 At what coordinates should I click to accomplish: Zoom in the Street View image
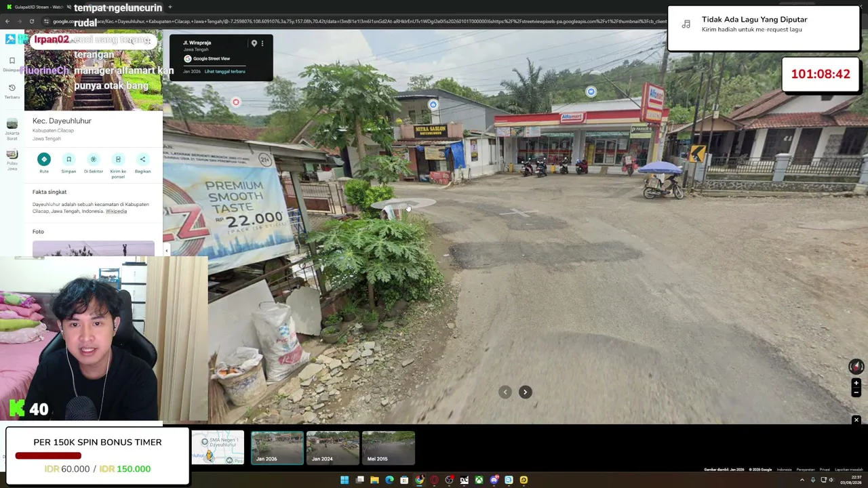point(856,383)
